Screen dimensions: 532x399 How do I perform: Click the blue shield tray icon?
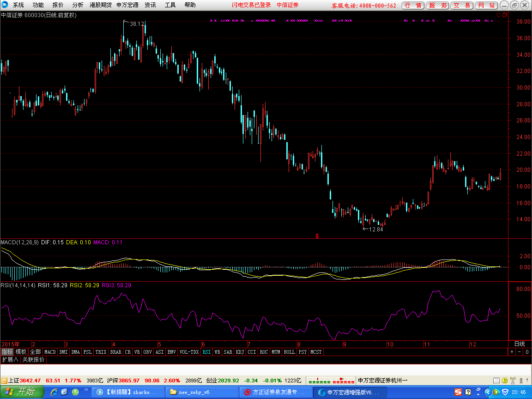click(x=505, y=392)
